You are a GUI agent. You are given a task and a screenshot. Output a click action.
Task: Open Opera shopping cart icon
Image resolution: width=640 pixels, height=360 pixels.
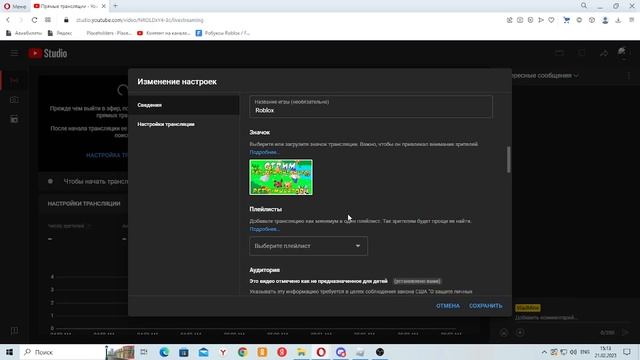567,20
